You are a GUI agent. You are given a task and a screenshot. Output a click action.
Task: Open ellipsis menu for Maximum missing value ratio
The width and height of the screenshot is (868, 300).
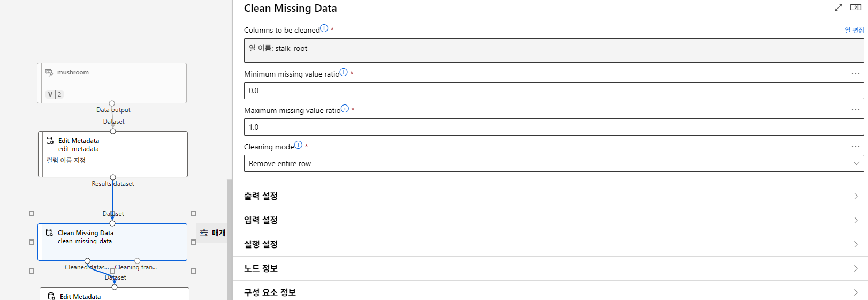coord(855,110)
